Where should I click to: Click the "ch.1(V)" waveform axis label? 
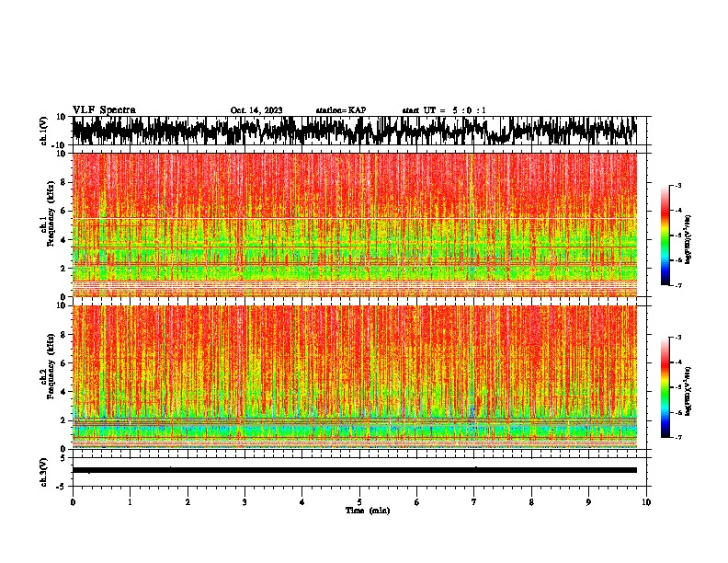(44, 131)
